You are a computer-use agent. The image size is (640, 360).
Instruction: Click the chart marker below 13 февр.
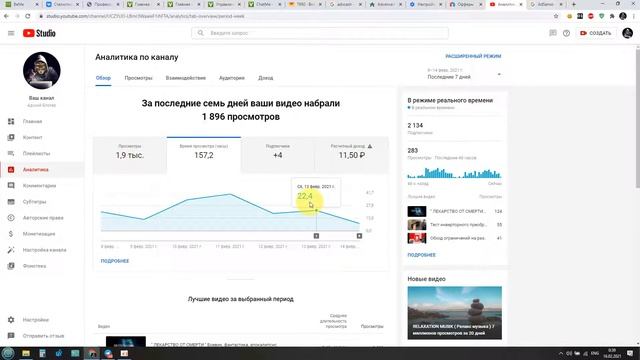(316, 236)
